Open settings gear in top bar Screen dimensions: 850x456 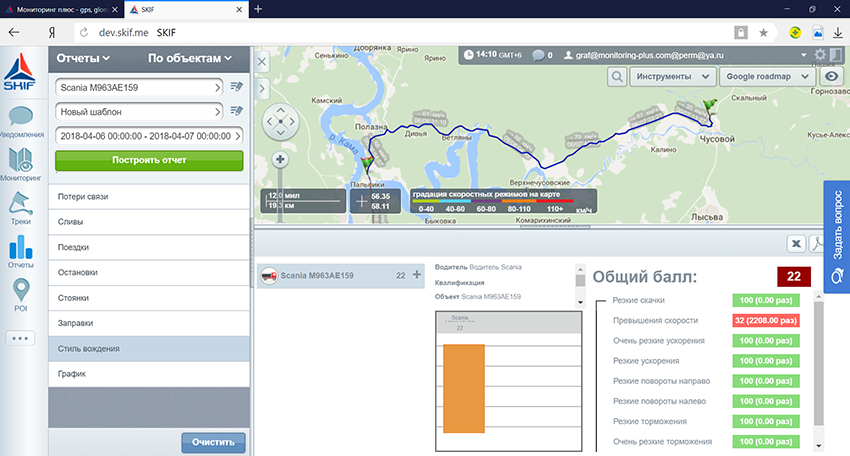(x=820, y=55)
